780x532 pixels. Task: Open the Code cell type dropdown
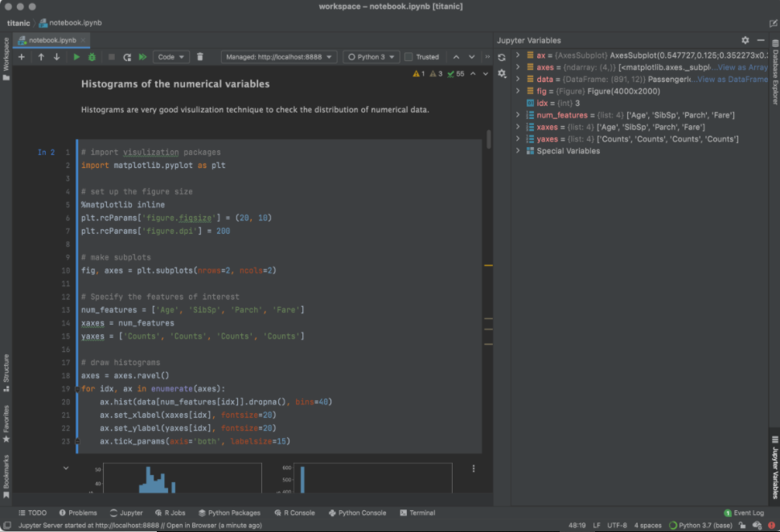[170, 57]
